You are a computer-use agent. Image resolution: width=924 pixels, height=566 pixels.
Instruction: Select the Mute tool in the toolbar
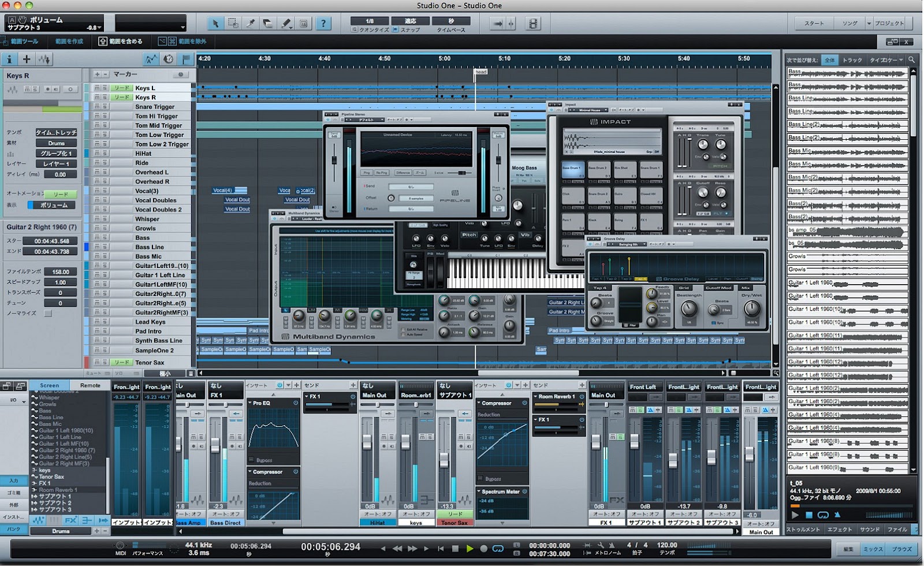point(304,24)
